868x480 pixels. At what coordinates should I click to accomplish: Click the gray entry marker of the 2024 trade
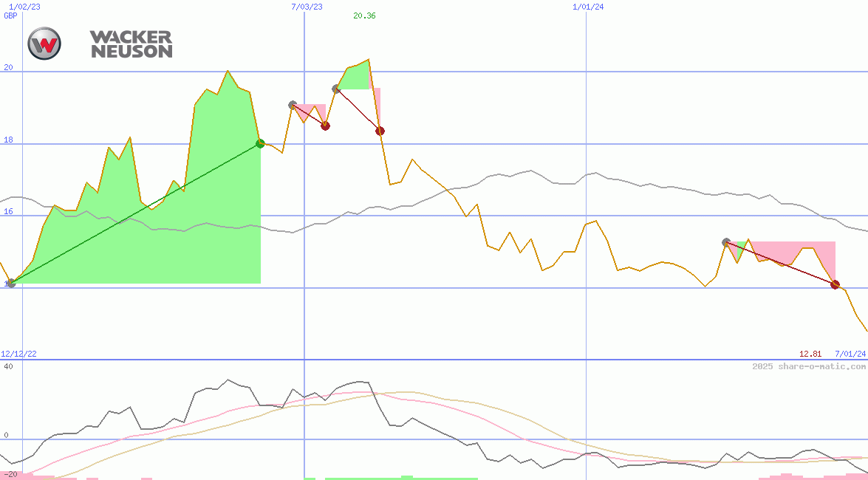click(x=726, y=242)
